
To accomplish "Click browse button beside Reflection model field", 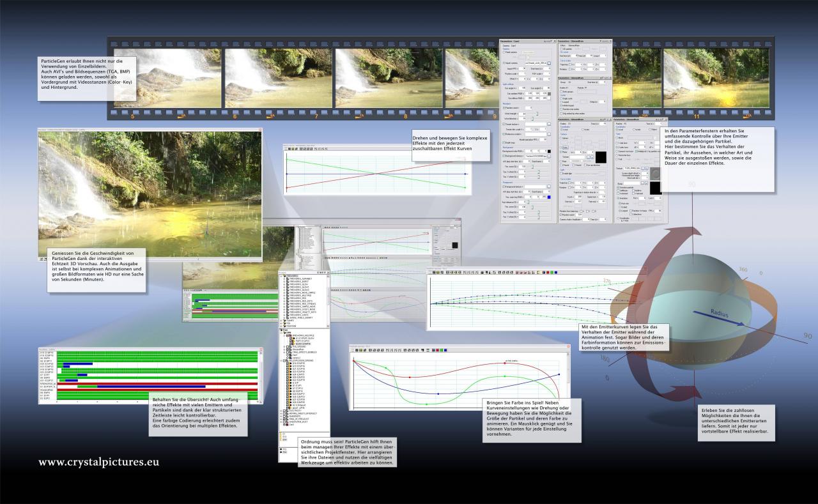I will click(x=549, y=134).
